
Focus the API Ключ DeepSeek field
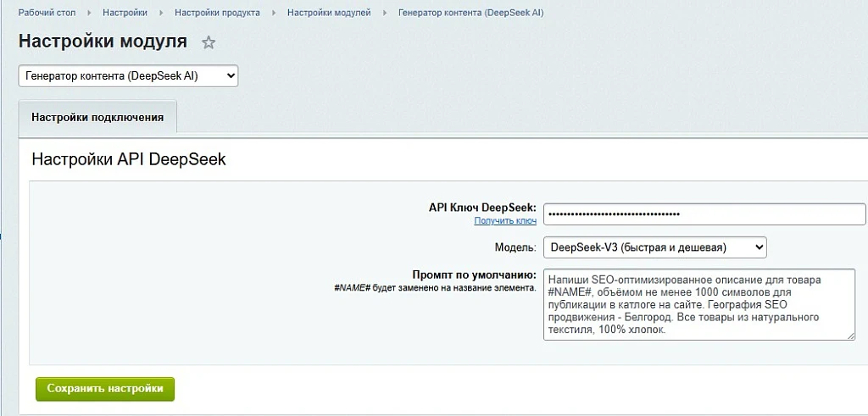[x=704, y=214]
